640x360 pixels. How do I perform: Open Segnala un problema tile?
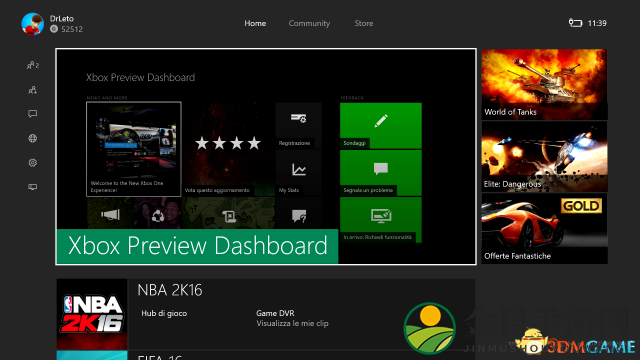coord(380,173)
